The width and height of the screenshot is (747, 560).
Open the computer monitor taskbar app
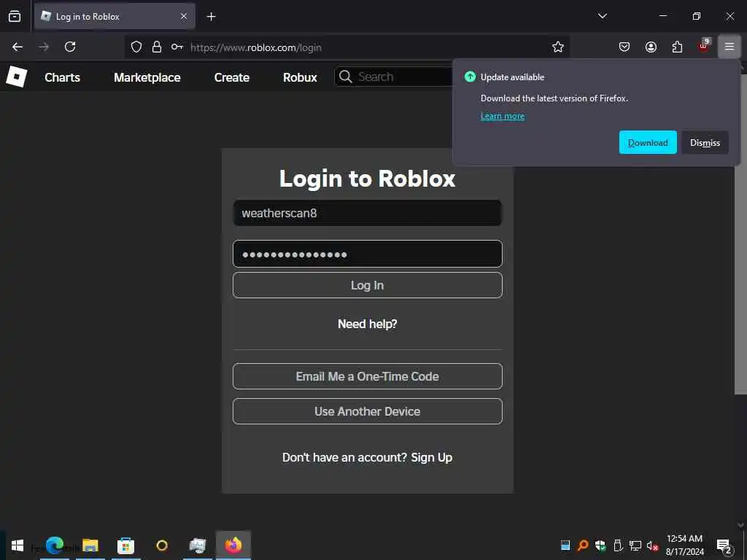coord(197,545)
